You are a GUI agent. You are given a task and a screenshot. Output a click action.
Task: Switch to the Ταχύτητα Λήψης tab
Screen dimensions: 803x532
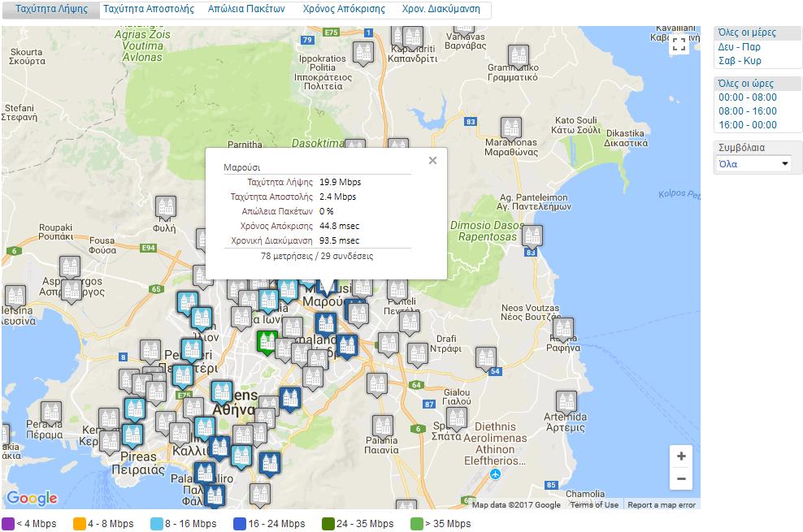tap(51, 9)
